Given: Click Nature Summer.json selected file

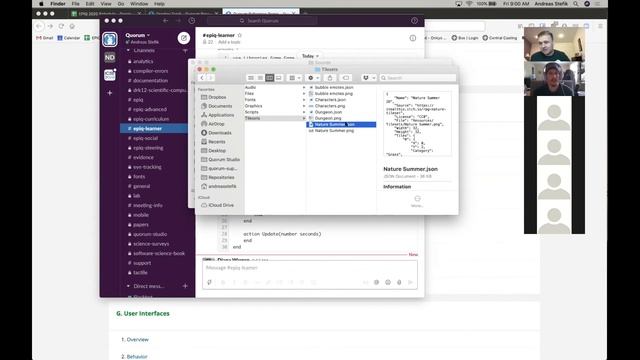Looking at the screenshot, I should (x=341, y=124).
